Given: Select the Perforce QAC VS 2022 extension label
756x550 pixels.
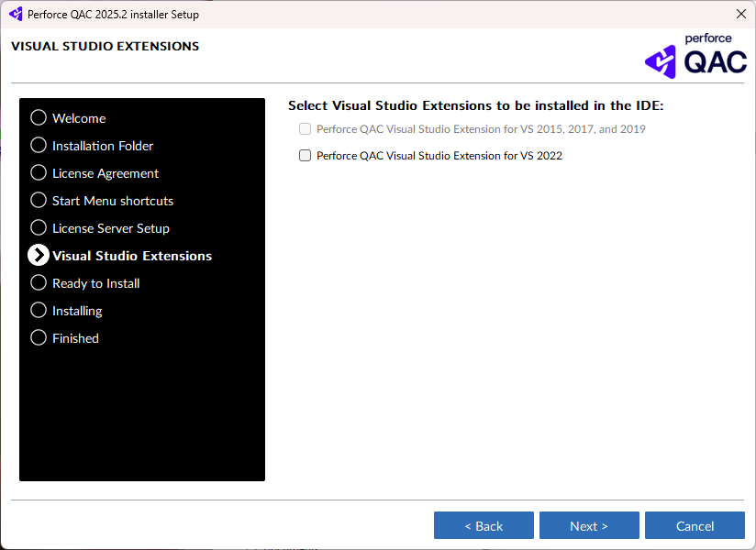Looking at the screenshot, I should 439,156.
